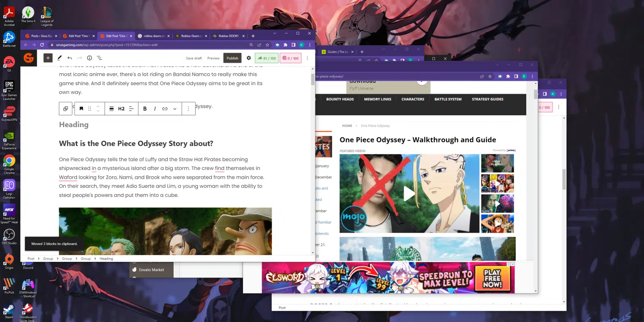Play the featured Mojo video
Screen dimensions: 644x322
click(x=409, y=193)
